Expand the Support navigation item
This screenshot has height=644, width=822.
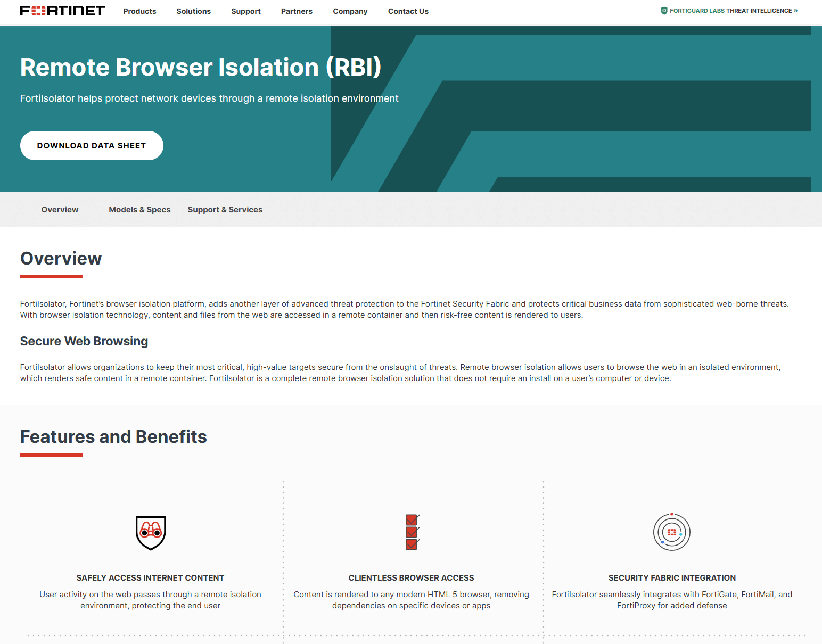pos(245,11)
